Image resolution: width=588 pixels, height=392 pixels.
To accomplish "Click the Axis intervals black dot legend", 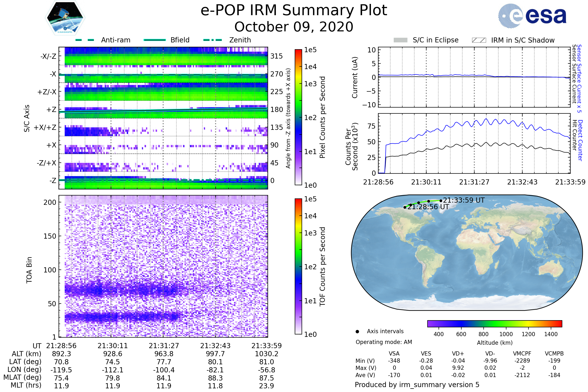I will pos(357,331).
